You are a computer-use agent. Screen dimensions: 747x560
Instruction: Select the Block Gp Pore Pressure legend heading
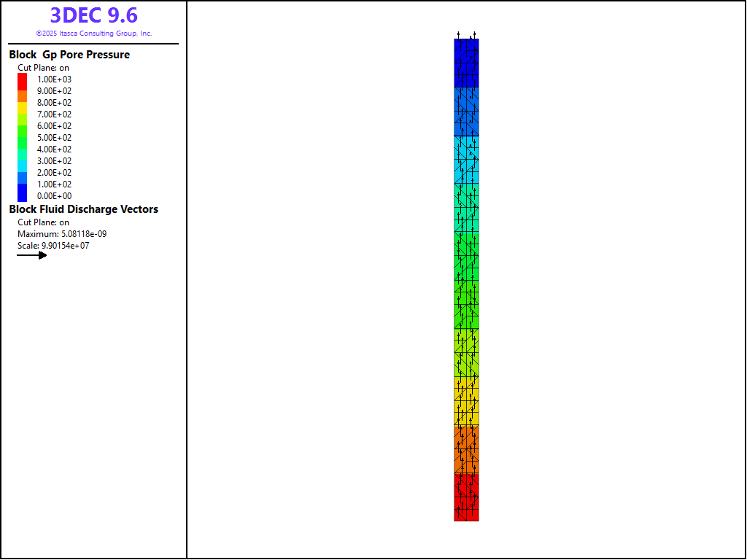69,55
